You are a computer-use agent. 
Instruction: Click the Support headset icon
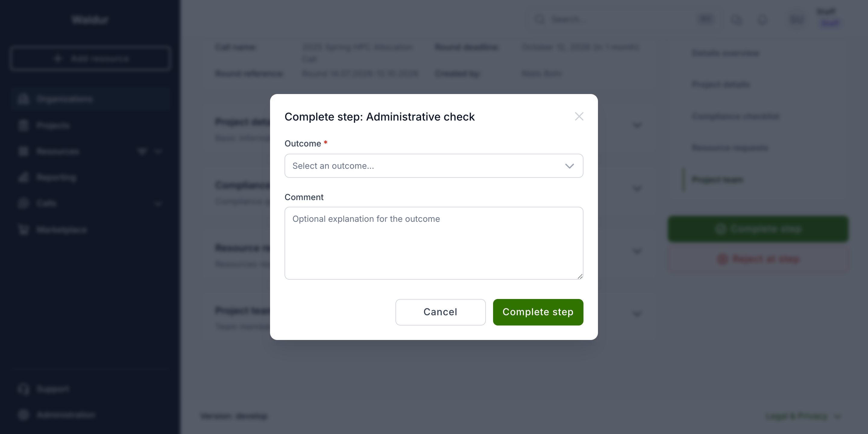[23, 389]
